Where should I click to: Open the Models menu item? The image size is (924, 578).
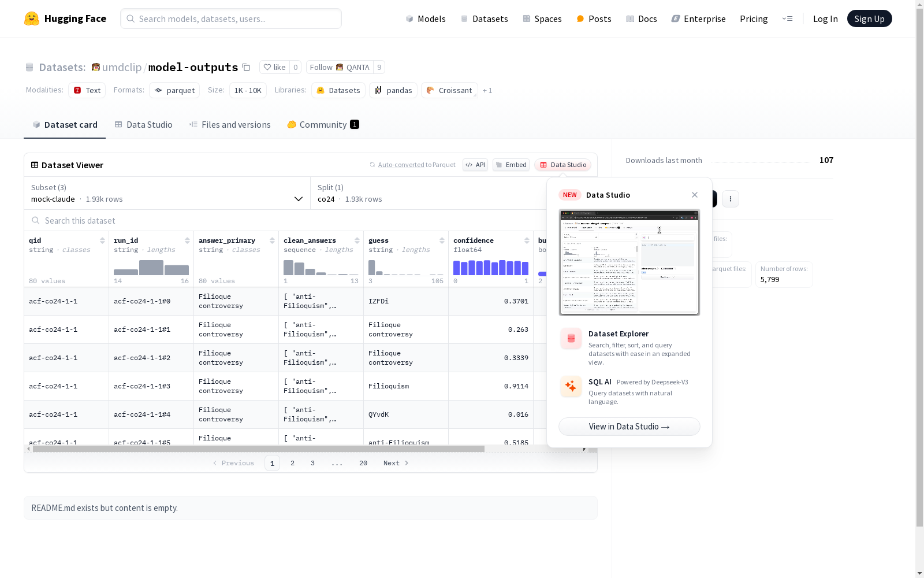click(426, 18)
